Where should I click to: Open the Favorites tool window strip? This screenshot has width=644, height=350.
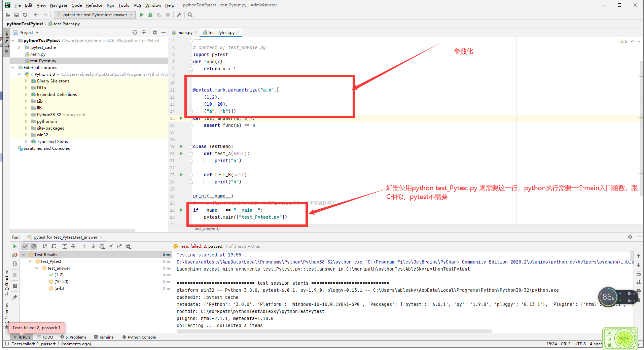pyautogui.click(x=7, y=316)
